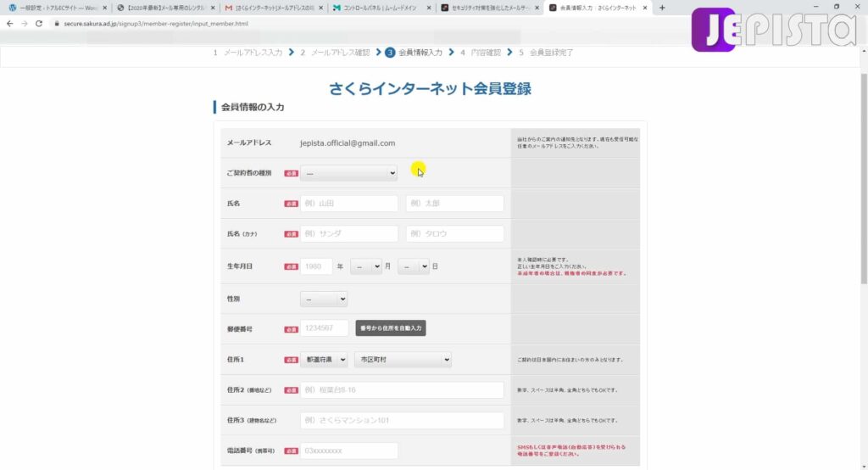This screenshot has height=470, width=868.
Task: Click step 1 メールアドレス入力 in progress bar
Action: click(248, 53)
